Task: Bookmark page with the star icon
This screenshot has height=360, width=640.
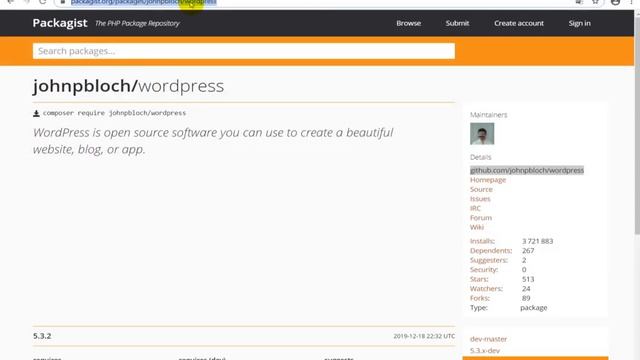Action: [x=596, y=2]
